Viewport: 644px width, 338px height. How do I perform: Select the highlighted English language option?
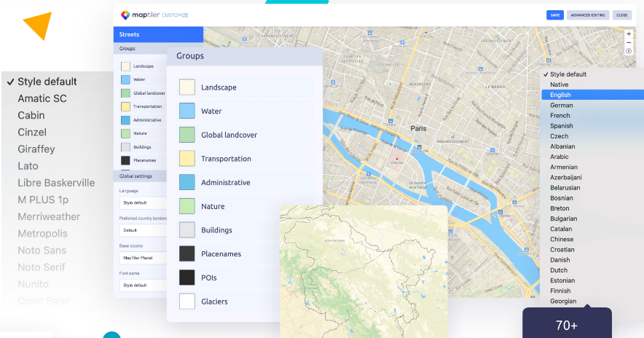tap(593, 95)
